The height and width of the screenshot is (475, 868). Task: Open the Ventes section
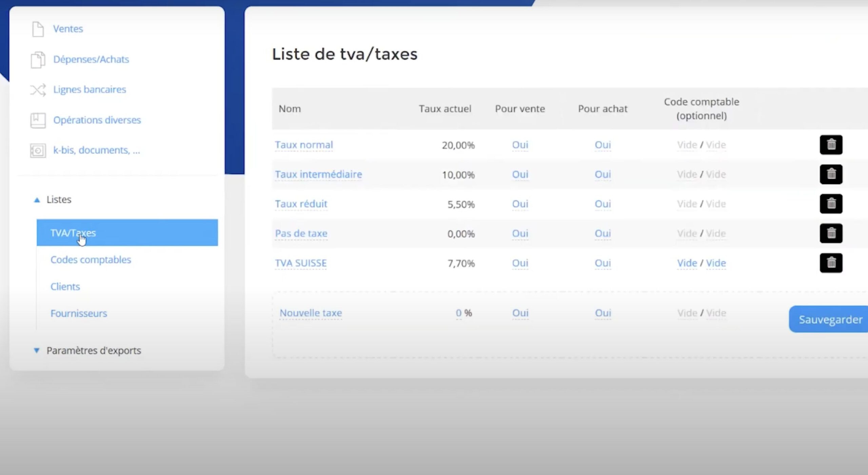click(x=68, y=29)
